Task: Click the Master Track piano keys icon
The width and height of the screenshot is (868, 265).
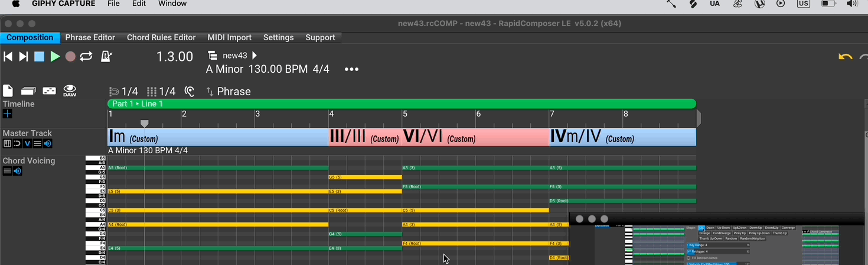Action: click(7, 144)
